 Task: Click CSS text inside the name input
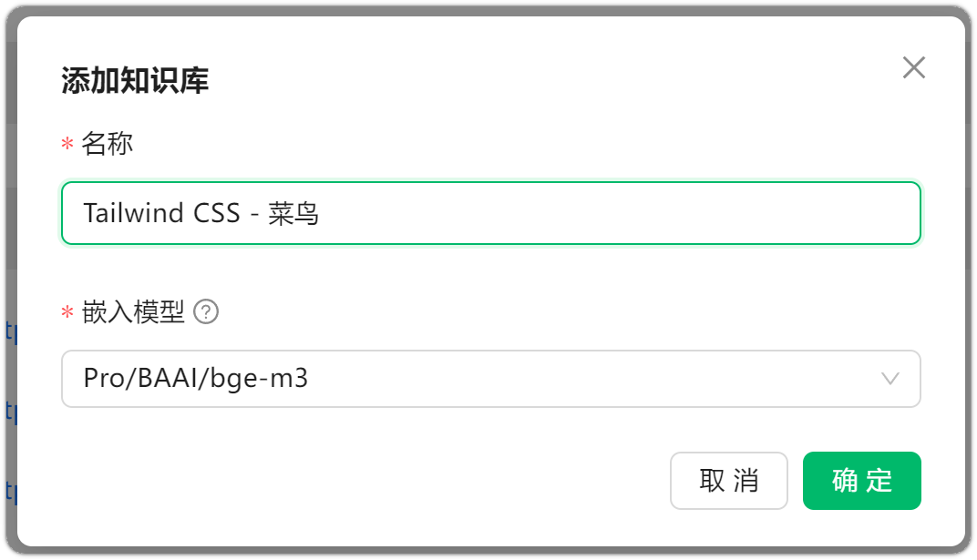pyautogui.click(x=216, y=213)
